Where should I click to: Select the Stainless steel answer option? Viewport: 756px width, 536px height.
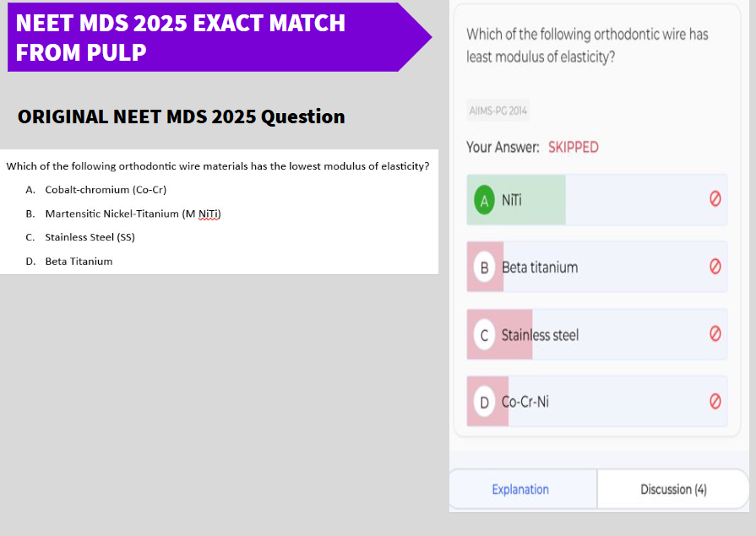[x=597, y=334]
